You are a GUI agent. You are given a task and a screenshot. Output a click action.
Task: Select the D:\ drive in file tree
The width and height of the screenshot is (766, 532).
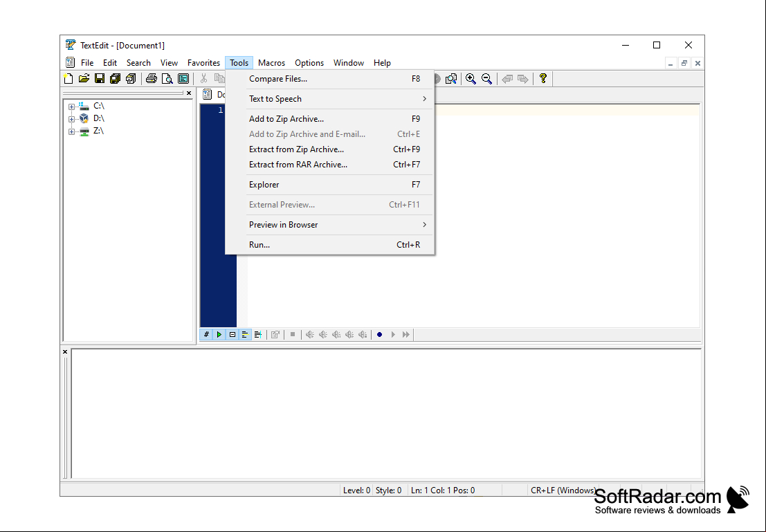tap(99, 118)
